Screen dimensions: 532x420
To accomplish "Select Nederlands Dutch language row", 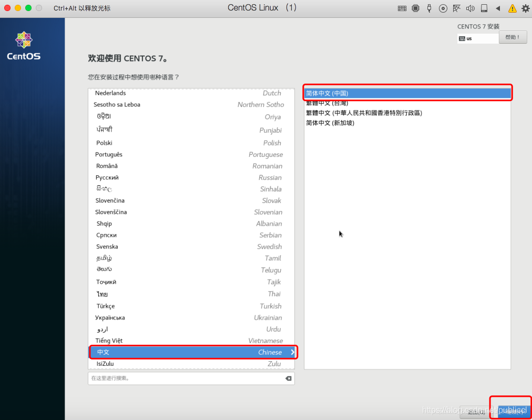I will click(x=191, y=93).
